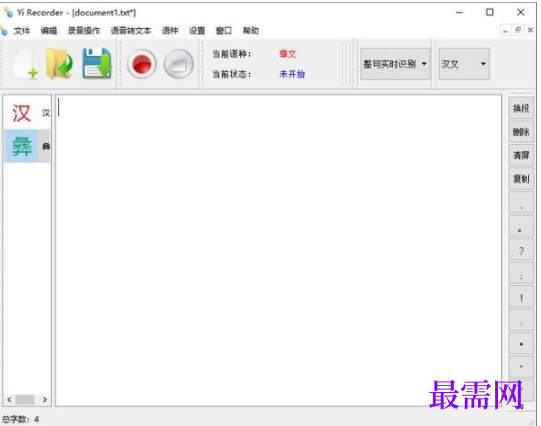The width and height of the screenshot is (541, 426).
Task: Open the 语种 menu
Action: [x=170, y=31]
